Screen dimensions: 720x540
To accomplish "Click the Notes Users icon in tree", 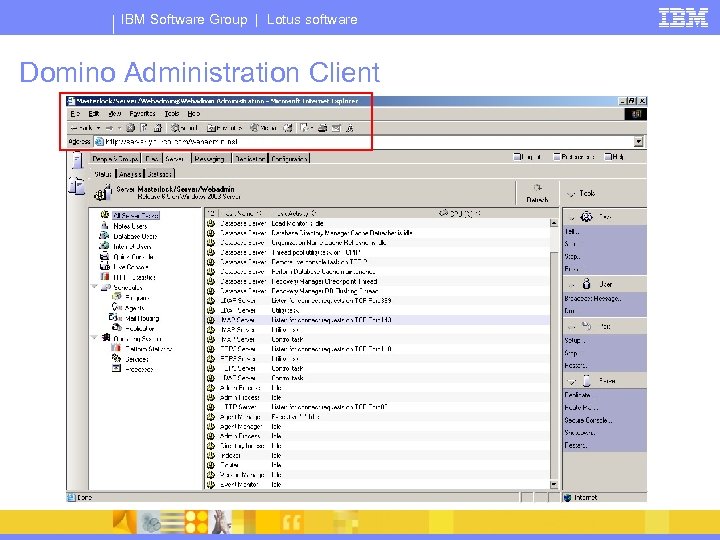I will coord(105,225).
